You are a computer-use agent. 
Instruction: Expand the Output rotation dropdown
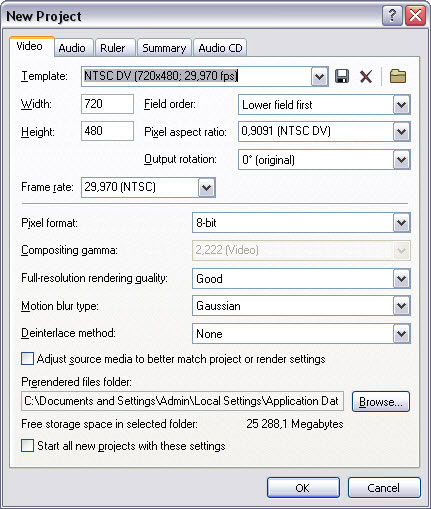coord(401,160)
